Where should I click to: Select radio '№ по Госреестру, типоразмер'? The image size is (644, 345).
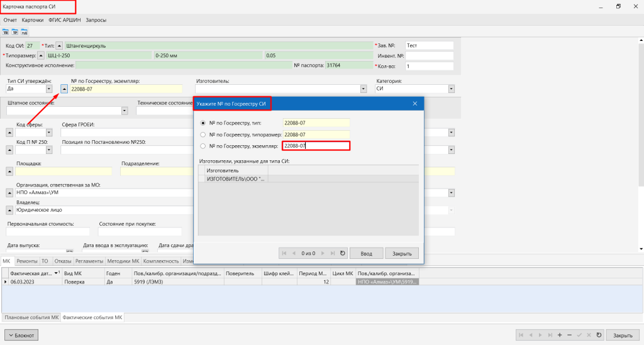pos(203,134)
